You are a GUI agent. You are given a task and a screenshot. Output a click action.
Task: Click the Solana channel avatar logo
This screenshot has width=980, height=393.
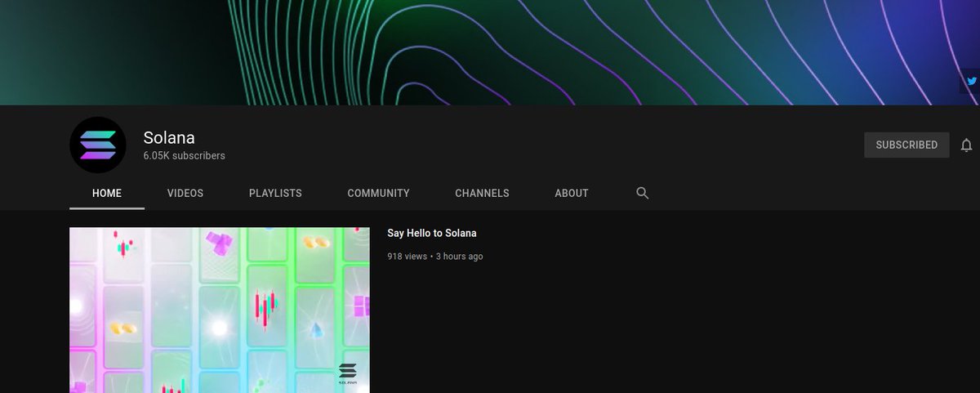pyautogui.click(x=98, y=145)
